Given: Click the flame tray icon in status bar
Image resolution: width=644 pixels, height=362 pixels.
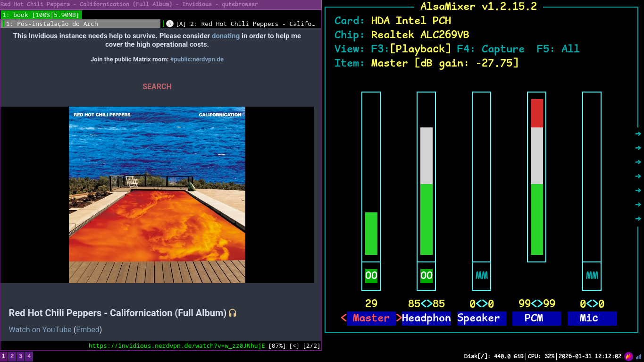Looking at the screenshot, I should point(628,356).
